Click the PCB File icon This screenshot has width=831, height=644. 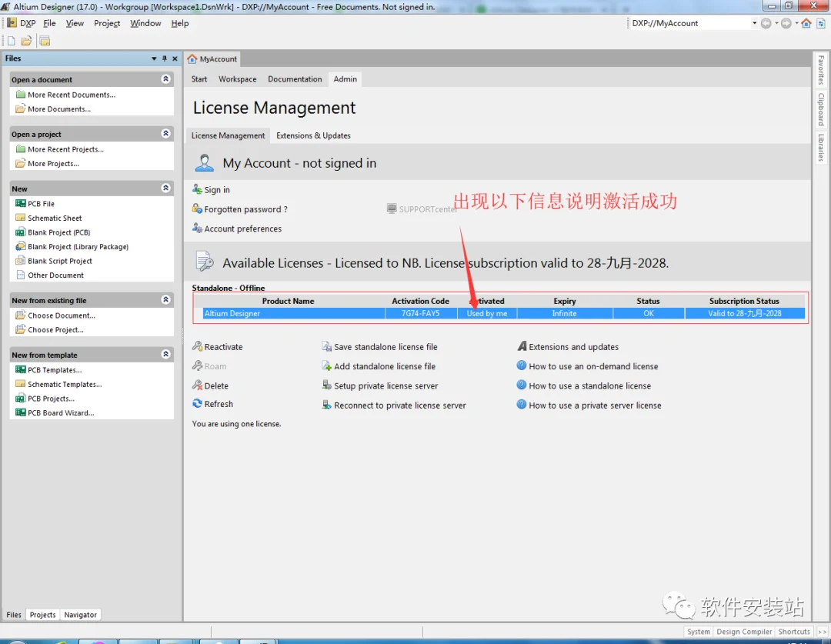pos(21,204)
